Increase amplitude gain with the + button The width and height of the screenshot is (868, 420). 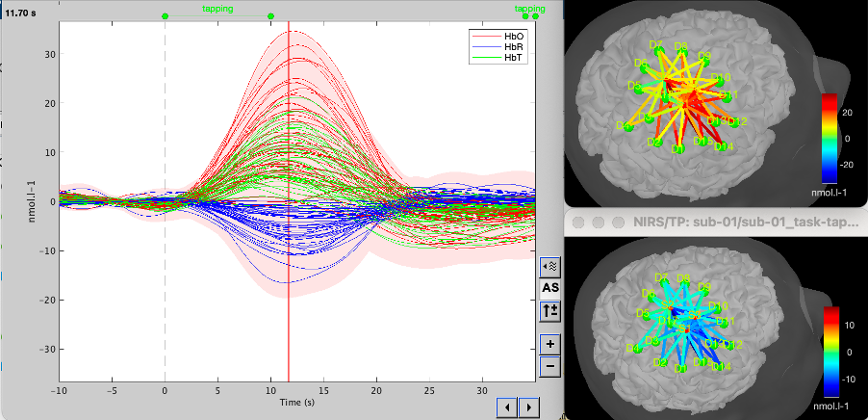(549, 344)
